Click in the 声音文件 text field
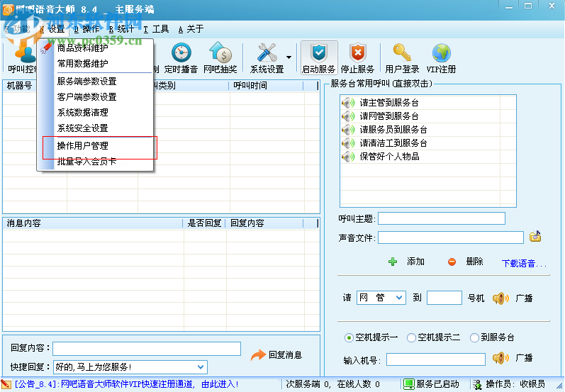The image size is (565, 392). point(451,237)
